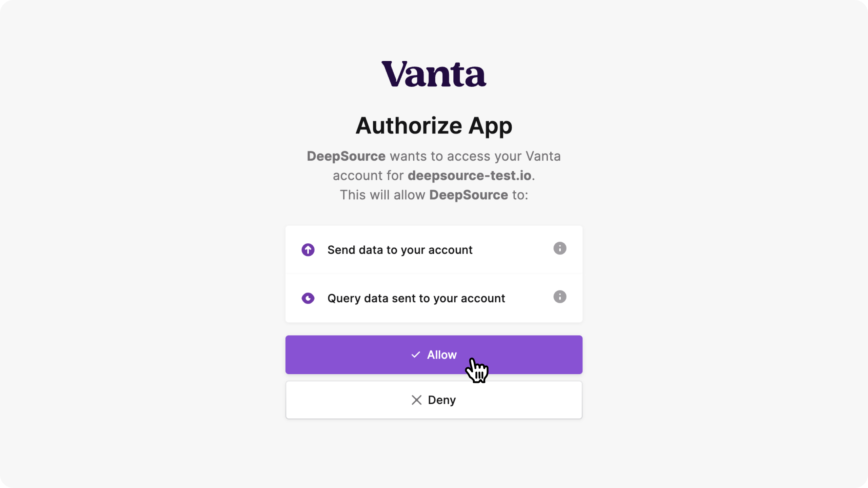The width and height of the screenshot is (868, 488).
Task: Select Query data sent to your account row
Action: coord(434,298)
